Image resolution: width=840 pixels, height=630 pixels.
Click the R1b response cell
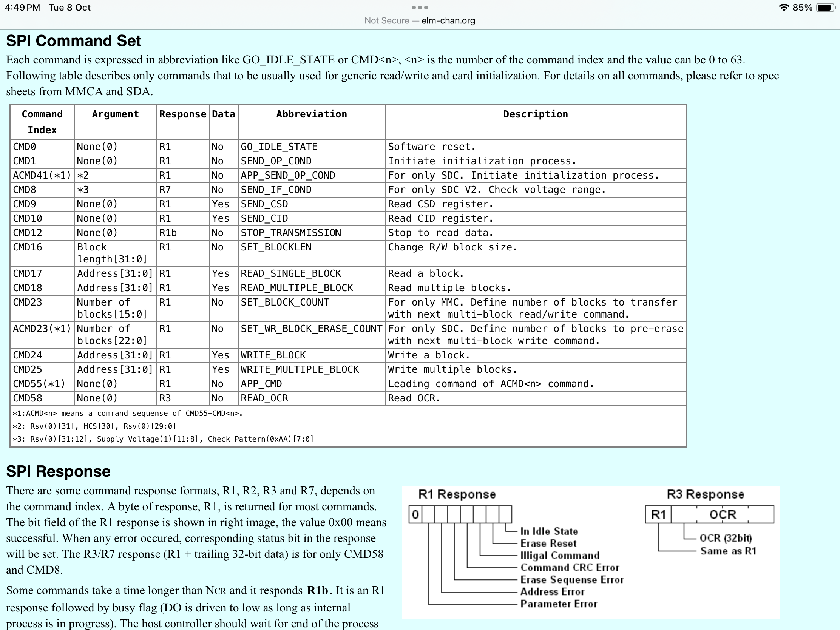(183, 233)
